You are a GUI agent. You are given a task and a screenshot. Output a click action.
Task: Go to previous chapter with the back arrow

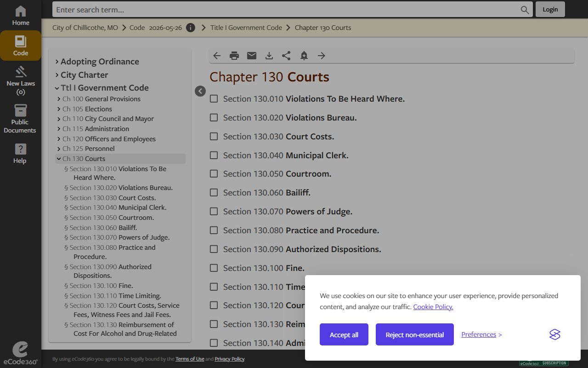pyautogui.click(x=217, y=56)
